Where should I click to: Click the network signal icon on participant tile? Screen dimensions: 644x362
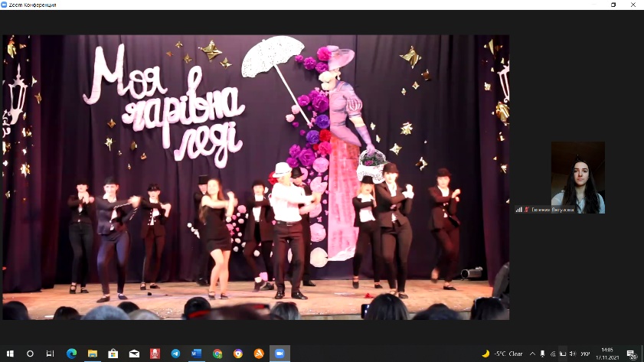518,209
